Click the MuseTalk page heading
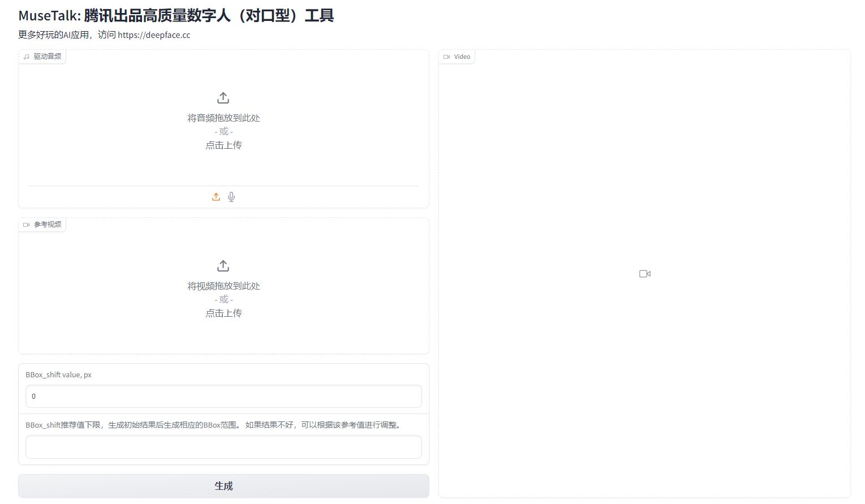The image size is (865, 504). [x=176, y=15]
